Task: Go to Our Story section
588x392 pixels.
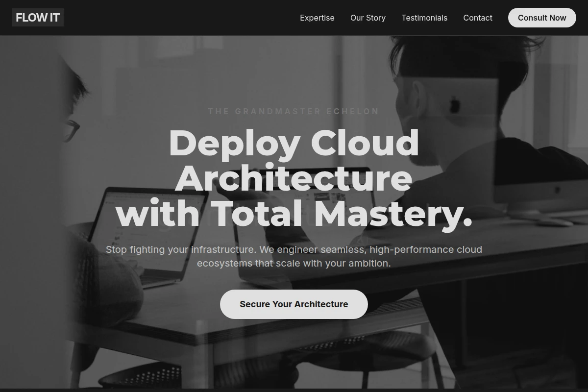Action: click(368, 18)
